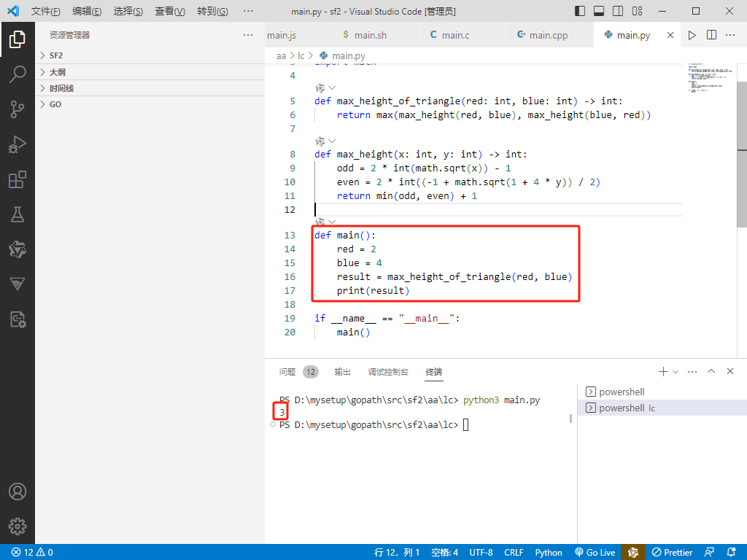Open the 查看(V) menu

170,11
